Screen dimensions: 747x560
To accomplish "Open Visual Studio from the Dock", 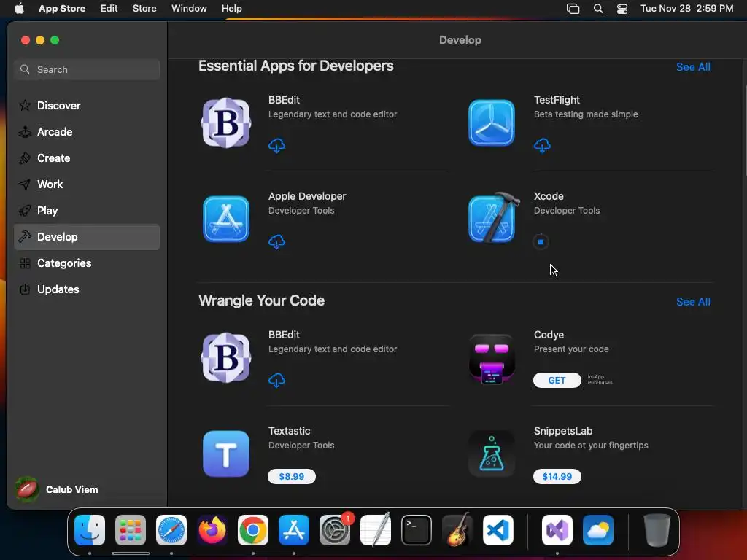I will click(557, 530).
